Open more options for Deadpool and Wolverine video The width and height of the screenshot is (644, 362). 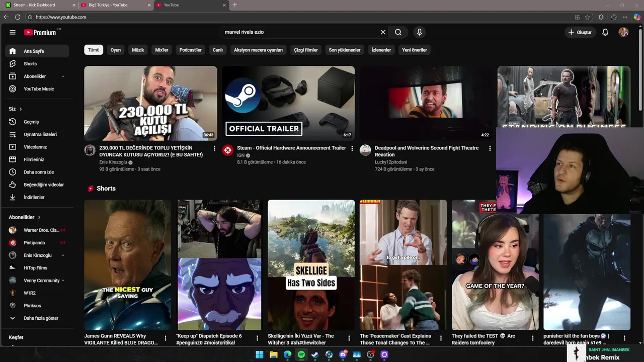click(x=490, y=148)
